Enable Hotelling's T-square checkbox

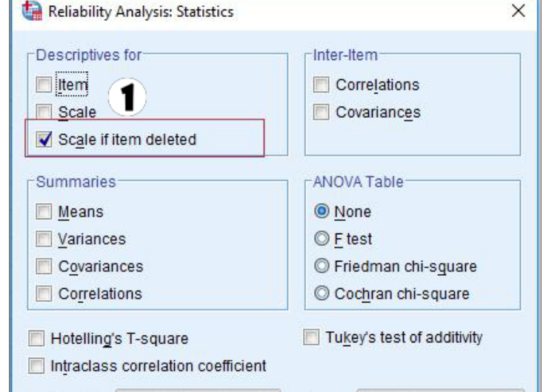[x=36, y=339]
